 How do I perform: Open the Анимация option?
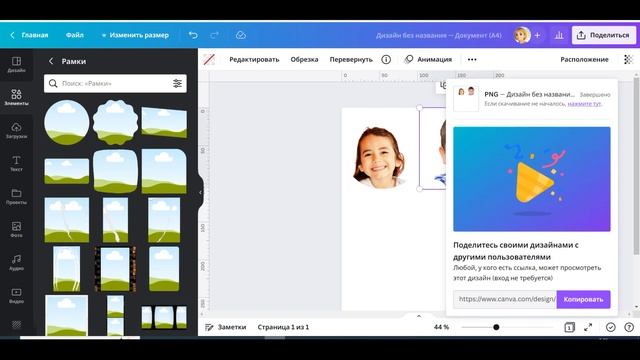pyautogui.click(x=428, y=60)
